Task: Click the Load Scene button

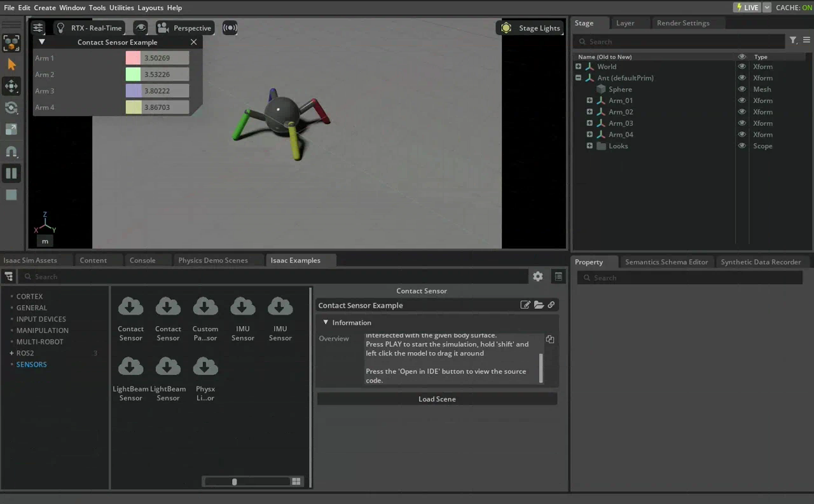Action: coord(437,398)
